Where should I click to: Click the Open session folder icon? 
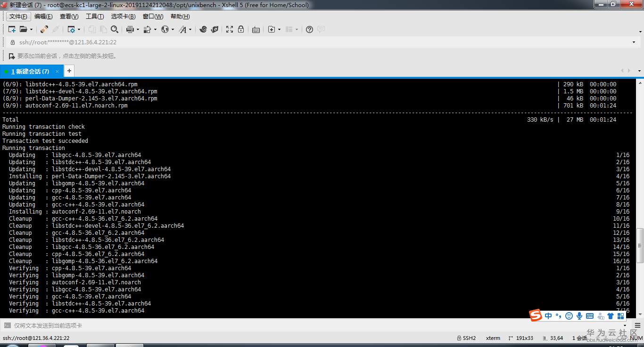point(23,29)
